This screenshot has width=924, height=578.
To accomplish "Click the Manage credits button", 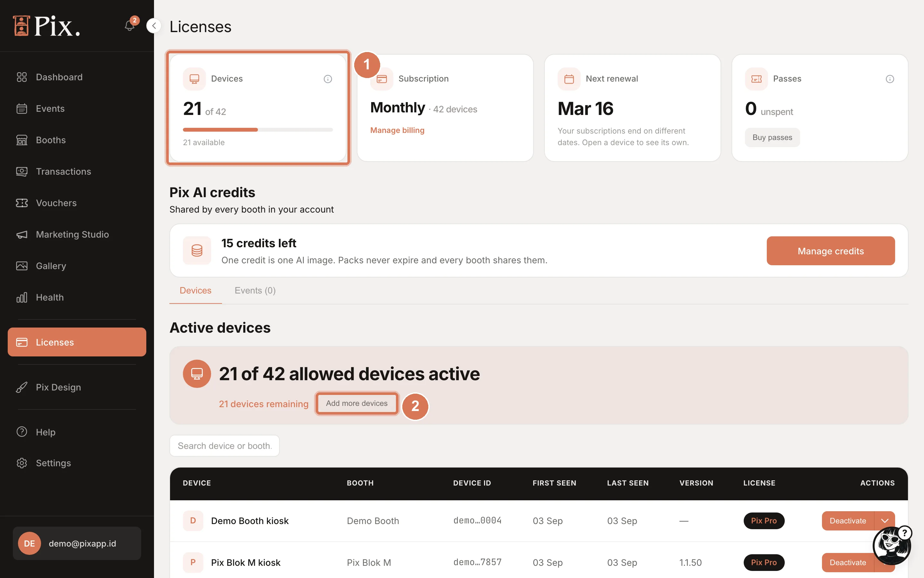I will [830, 251].
